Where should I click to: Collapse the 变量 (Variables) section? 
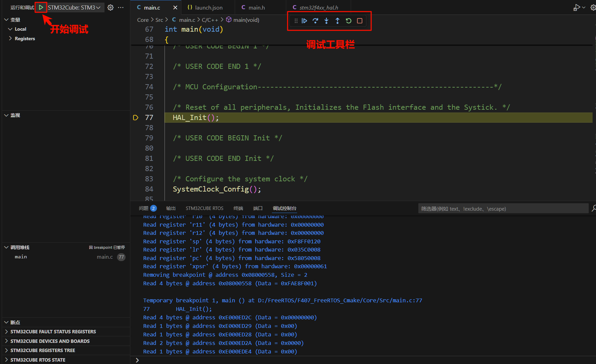pos(6,20)
